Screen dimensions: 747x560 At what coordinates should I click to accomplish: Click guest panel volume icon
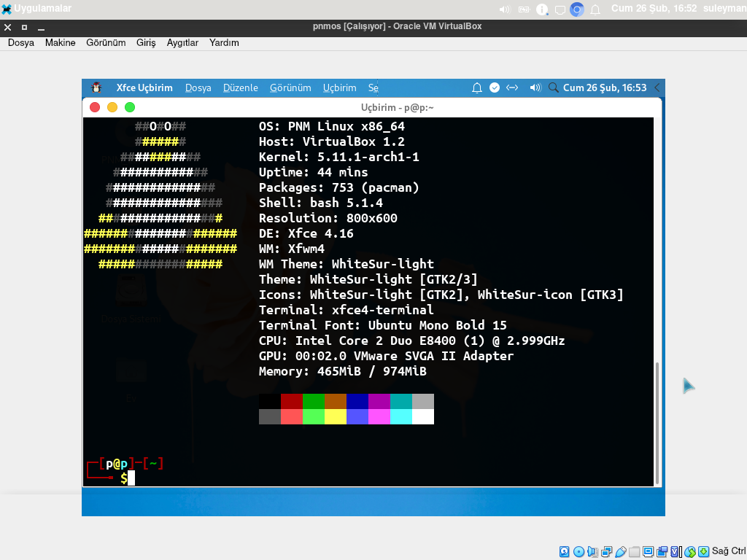[535, 87]
